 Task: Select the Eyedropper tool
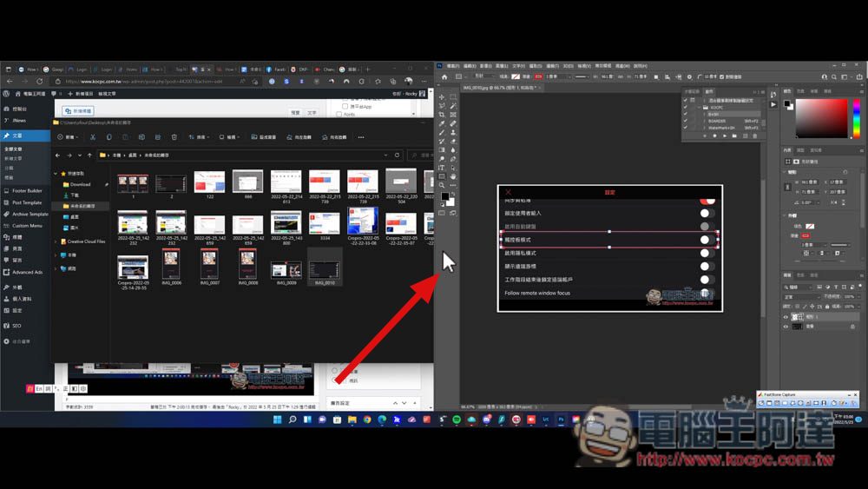coord(442,123)
